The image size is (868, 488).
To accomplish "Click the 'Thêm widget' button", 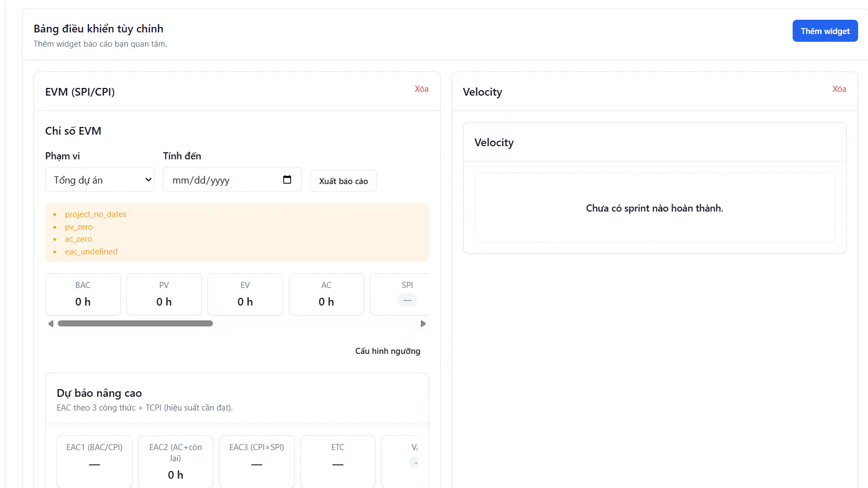I will tap(825, 31).
